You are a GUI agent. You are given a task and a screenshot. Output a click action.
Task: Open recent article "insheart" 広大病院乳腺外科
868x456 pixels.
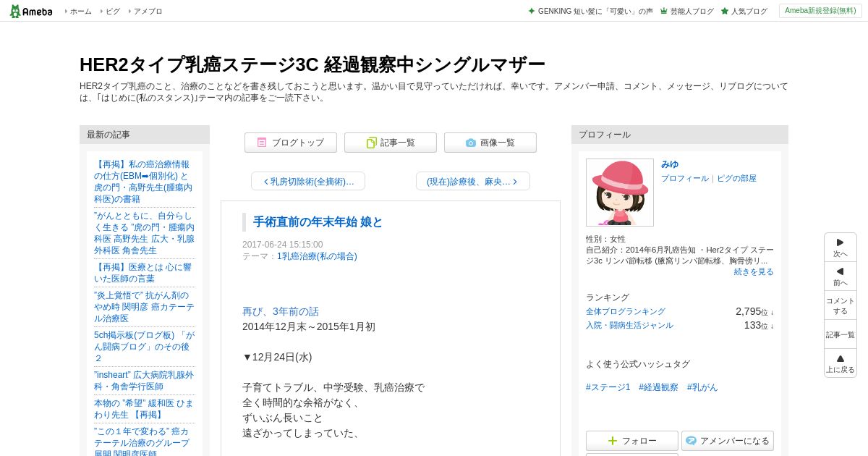(144, 381)
